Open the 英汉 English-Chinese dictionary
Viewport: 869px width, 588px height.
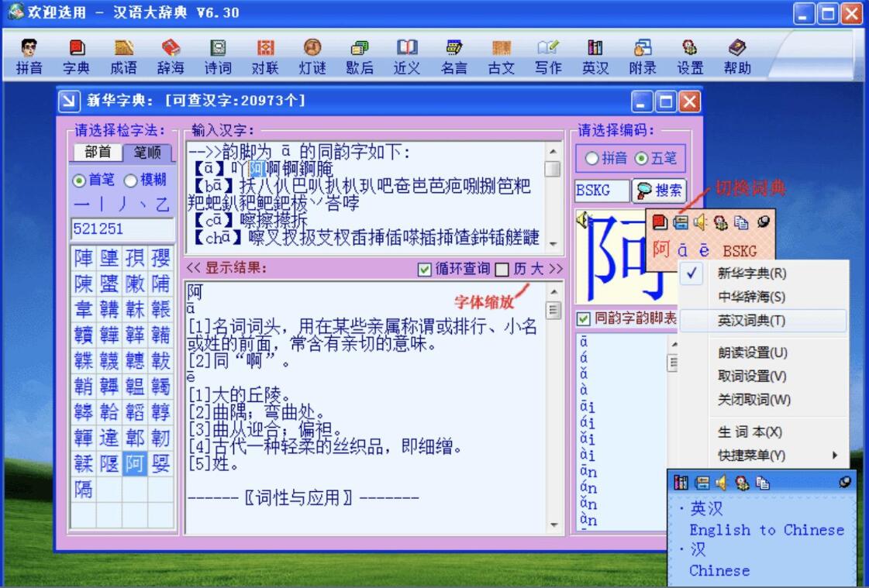595,58
